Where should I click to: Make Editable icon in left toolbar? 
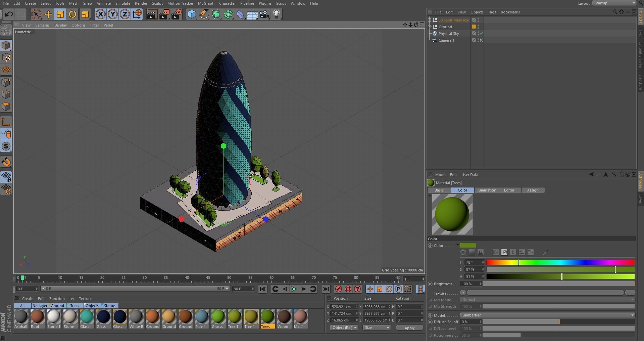point(6,30)
